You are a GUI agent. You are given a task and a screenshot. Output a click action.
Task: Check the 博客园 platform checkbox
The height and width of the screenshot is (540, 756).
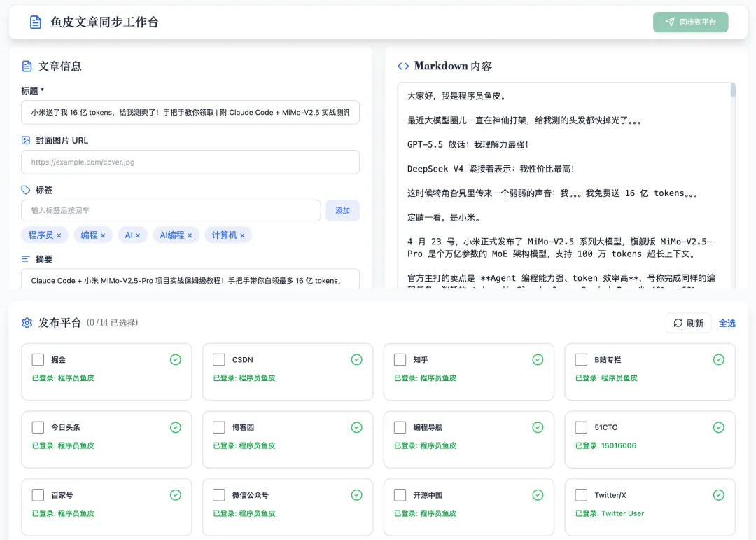click(x=219, y=427)
